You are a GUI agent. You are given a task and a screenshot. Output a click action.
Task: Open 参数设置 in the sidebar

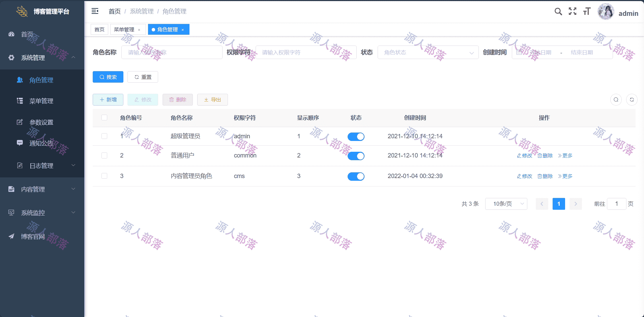point(41,122)
